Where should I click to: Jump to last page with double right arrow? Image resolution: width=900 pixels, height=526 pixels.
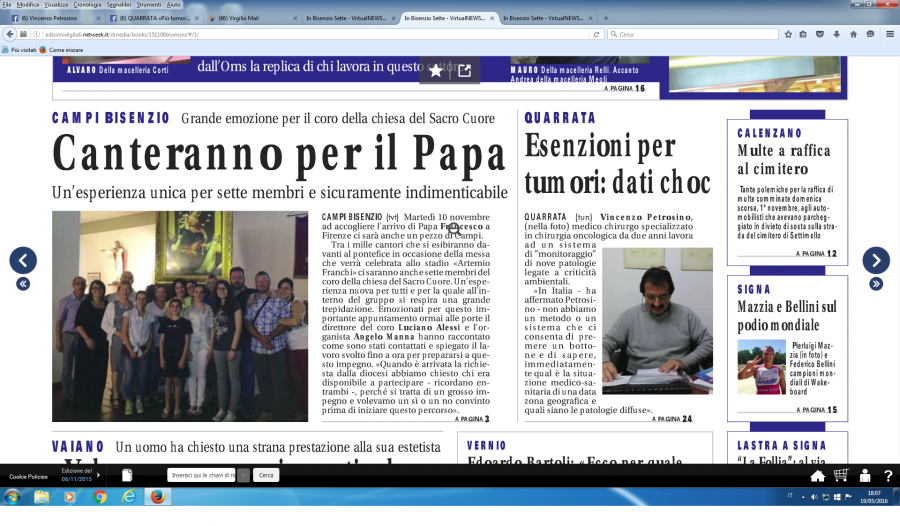pyautogui.click(x=876, y=284)
